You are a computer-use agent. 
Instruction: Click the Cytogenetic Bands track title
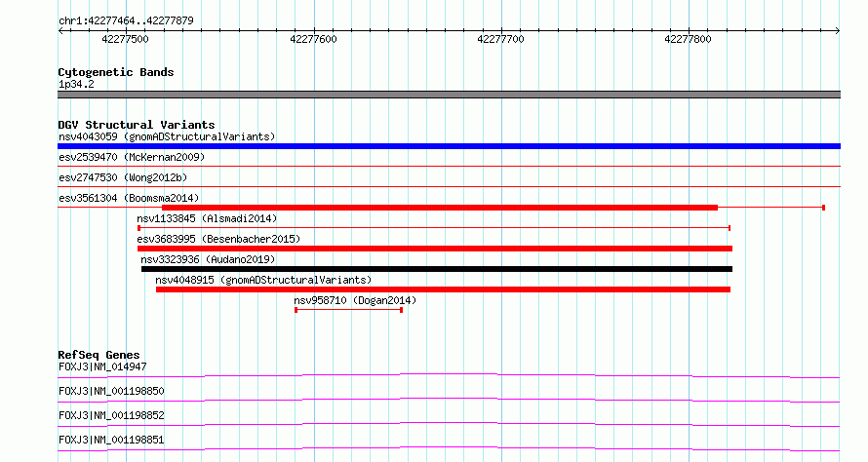116,72
